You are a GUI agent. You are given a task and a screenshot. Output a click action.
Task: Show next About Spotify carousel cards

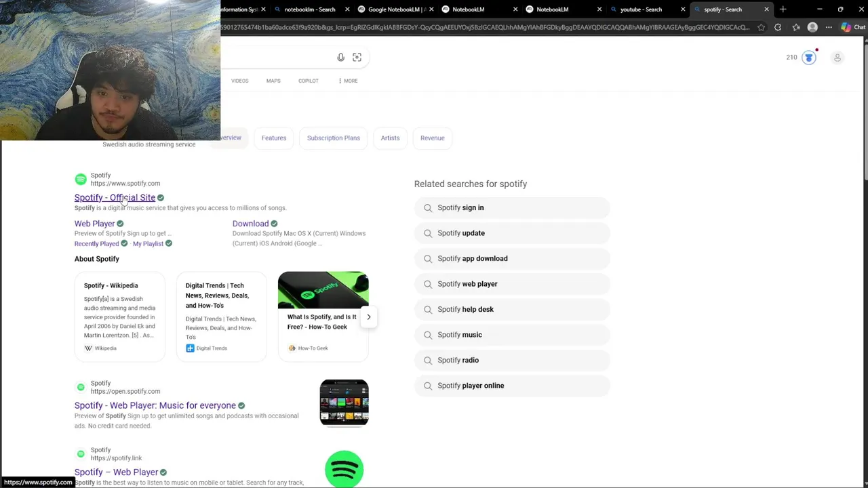coord(368,317)
